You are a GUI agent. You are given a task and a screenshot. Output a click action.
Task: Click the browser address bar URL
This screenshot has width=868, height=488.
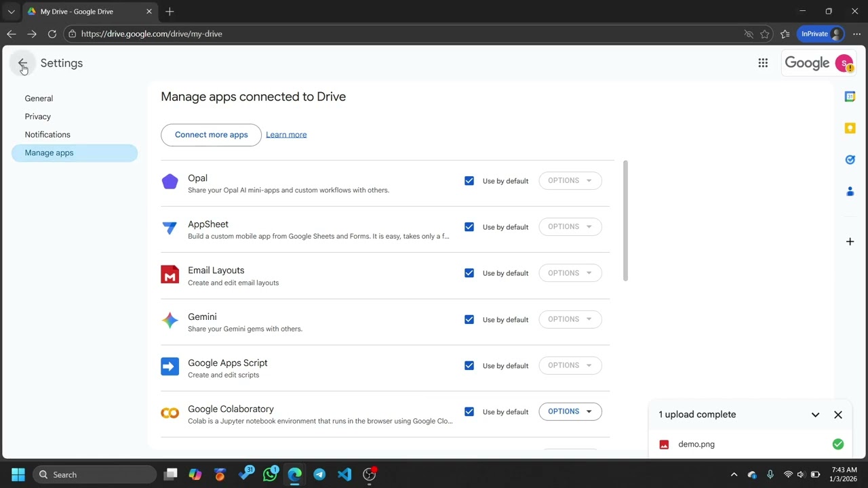coord(152,34)
